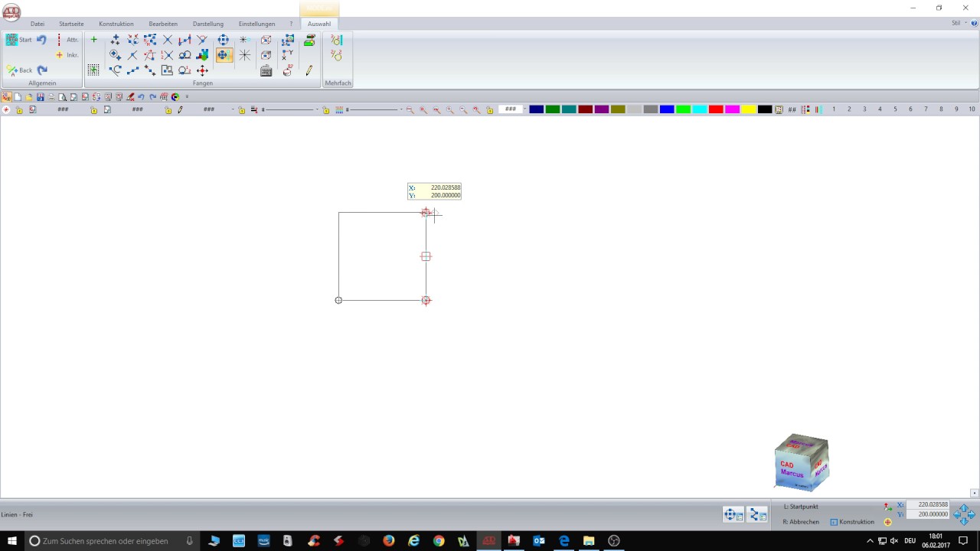Click the CAD Marcus cube logo

[x=802, y=462]
